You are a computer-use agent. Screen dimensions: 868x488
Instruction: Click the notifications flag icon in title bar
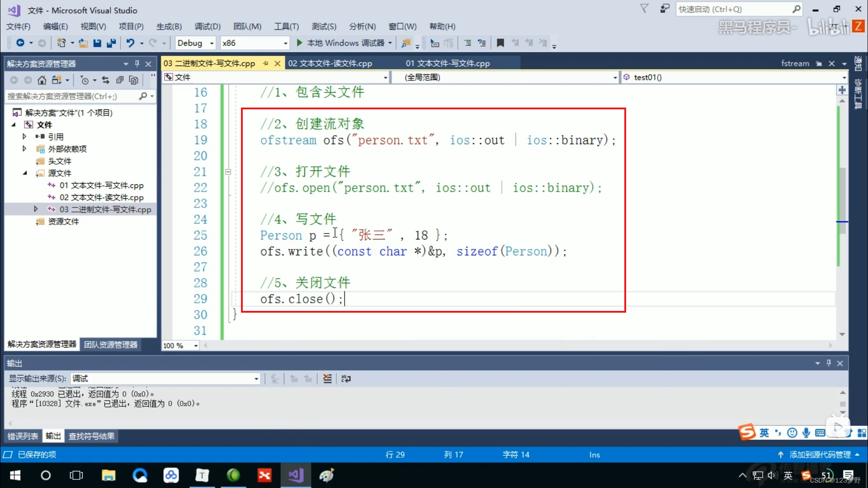pos(645,9)
